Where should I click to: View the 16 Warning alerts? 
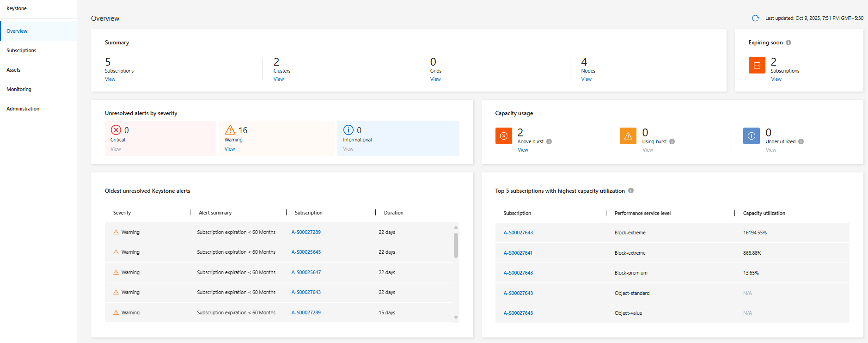click(x=230, y=149)
